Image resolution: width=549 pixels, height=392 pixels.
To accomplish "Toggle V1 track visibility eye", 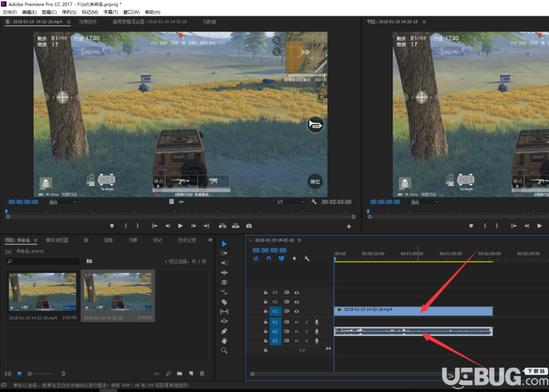I will [x=296, y=311].
